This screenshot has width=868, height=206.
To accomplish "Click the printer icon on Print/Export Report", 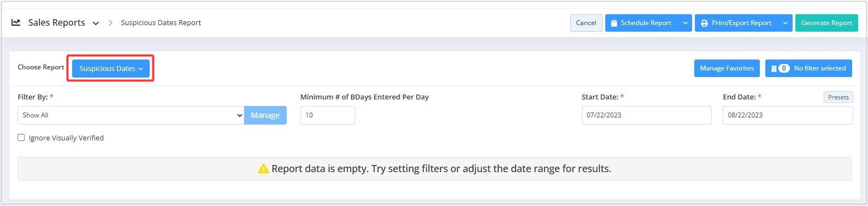I will [x=704, y=23].
